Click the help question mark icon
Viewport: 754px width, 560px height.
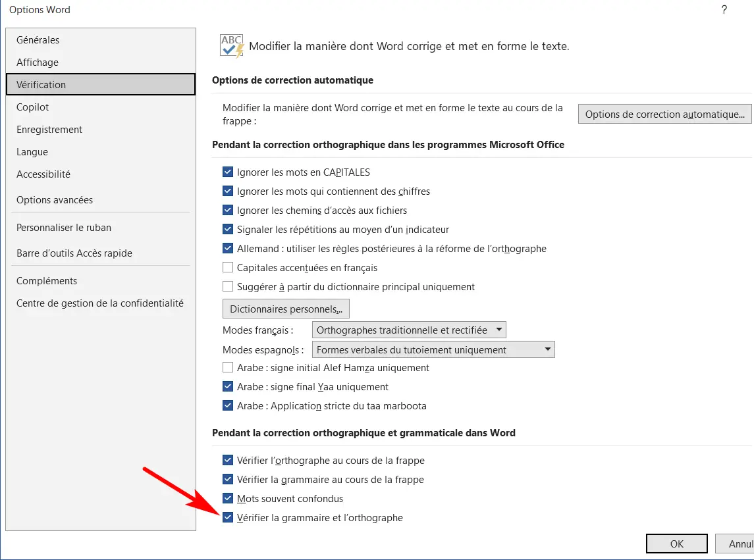tap(724, 10)
